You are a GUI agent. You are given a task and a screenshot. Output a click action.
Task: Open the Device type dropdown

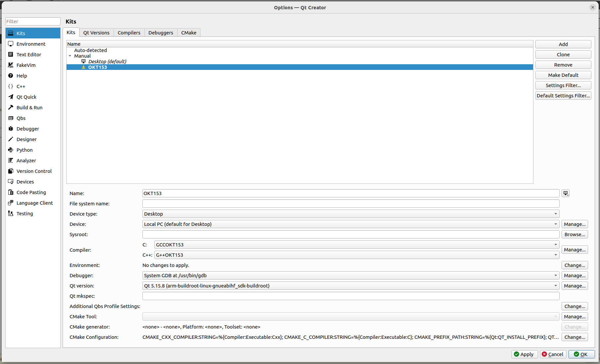[x=351, y=214]
